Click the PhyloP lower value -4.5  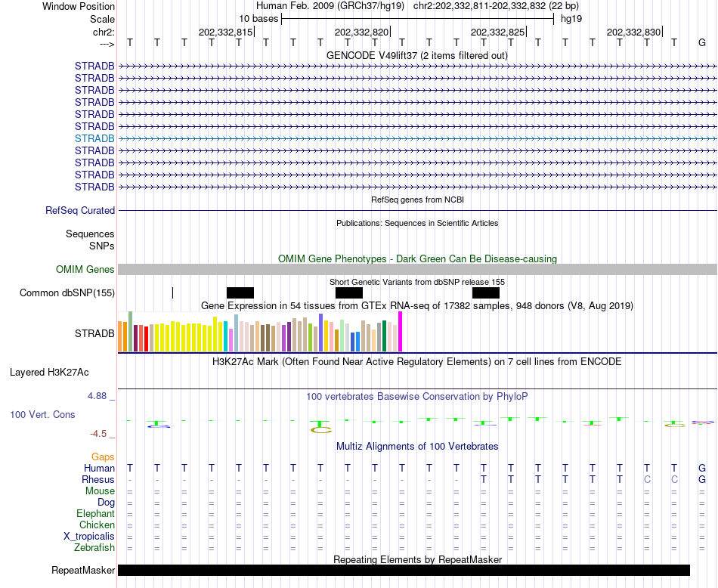coord(98,434)
